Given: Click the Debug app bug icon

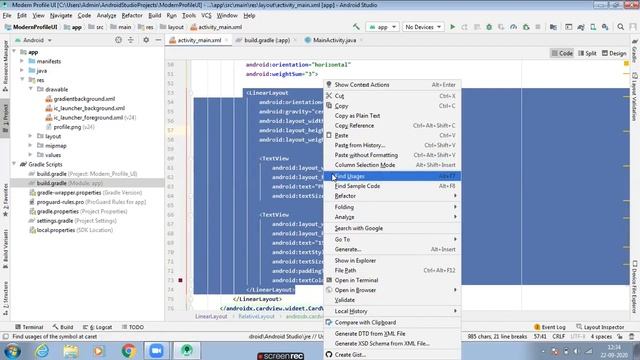Looking at the screenshot, I should pos(489,27).
